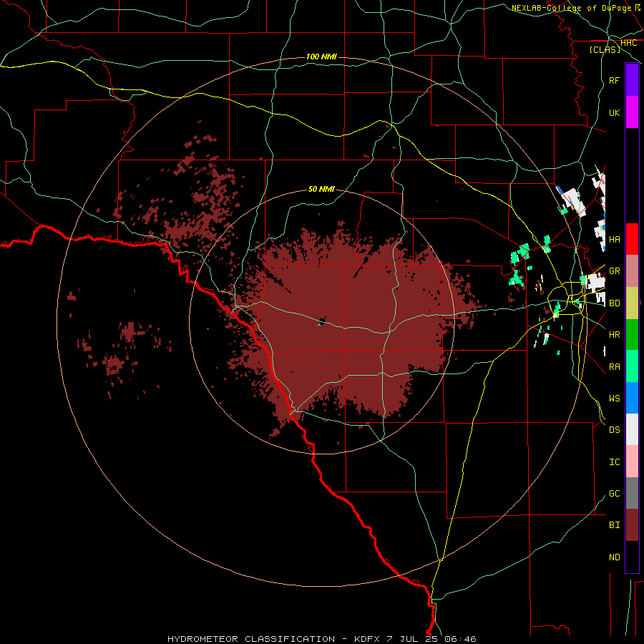Select the BD legend label
The image size is (644, 644).
[x=614, y=303]
